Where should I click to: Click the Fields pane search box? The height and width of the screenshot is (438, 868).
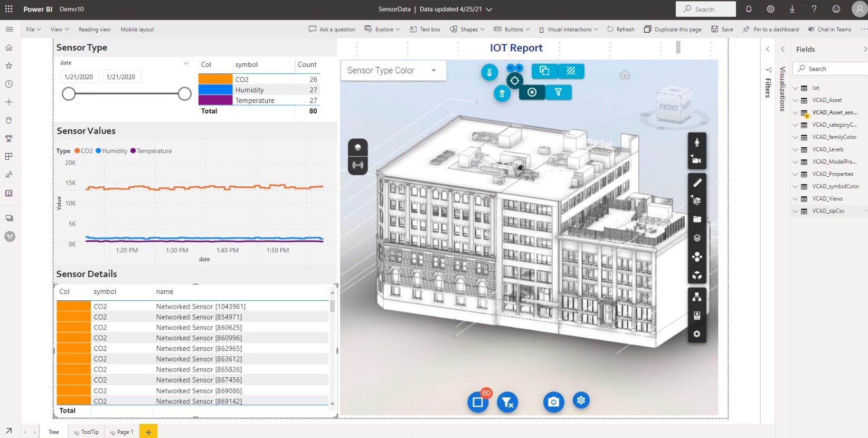point(830,69)
